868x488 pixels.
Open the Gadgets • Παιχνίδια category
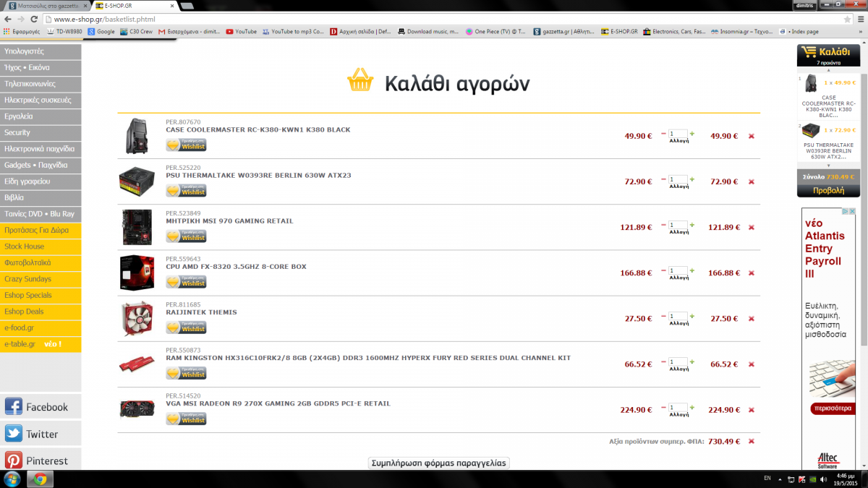41,165
